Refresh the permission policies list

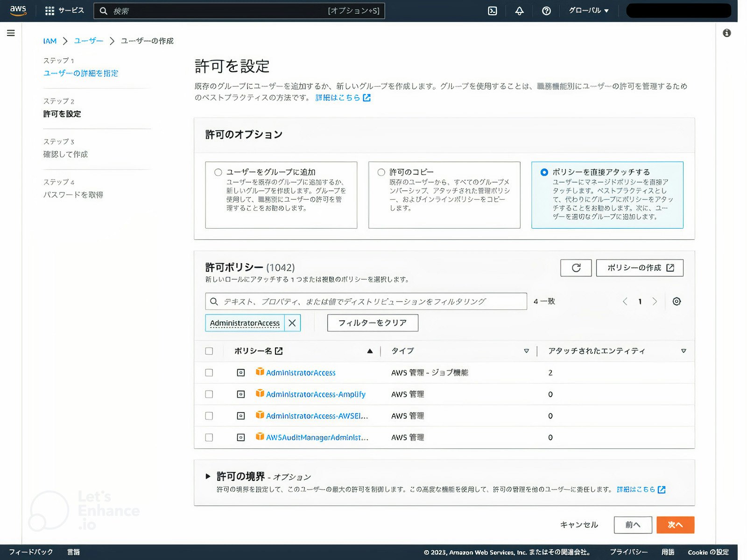click(x=576, y=268)
